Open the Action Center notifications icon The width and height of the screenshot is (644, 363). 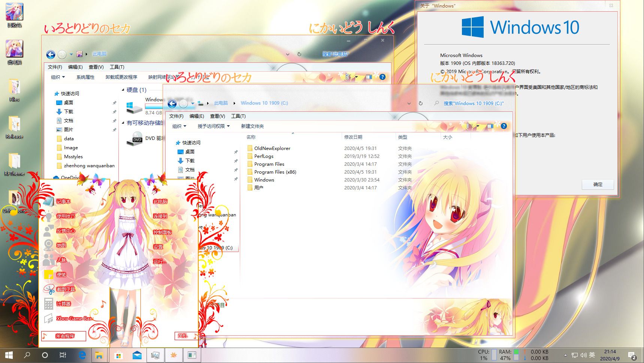click(632, 355)
